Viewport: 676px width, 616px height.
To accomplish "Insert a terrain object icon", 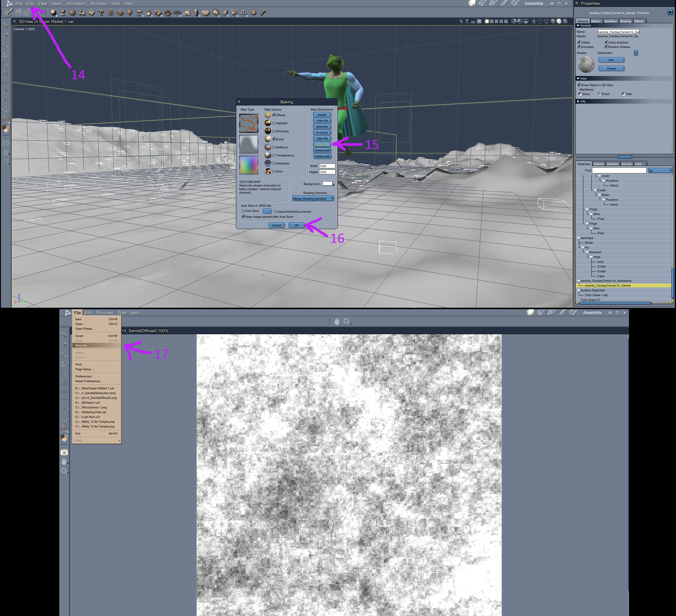I will (x=120, y=13).
